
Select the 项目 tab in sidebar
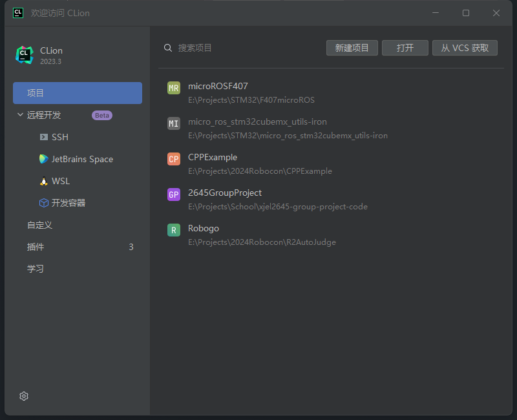coord(78,93)
